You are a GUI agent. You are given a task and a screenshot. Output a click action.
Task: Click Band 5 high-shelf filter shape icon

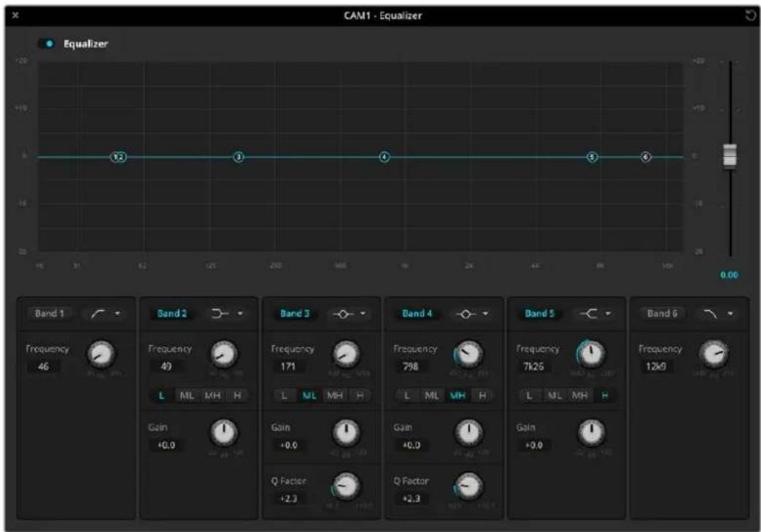coord(589,314)
